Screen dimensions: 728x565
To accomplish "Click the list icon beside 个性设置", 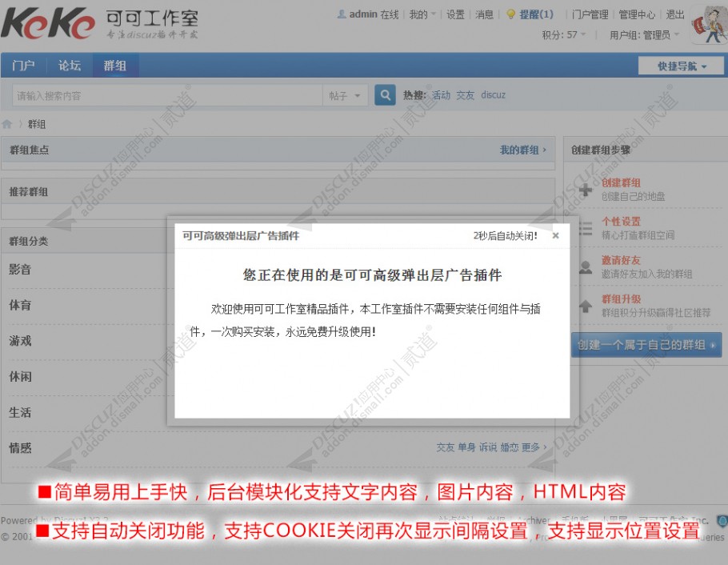I will coord(586,228).
